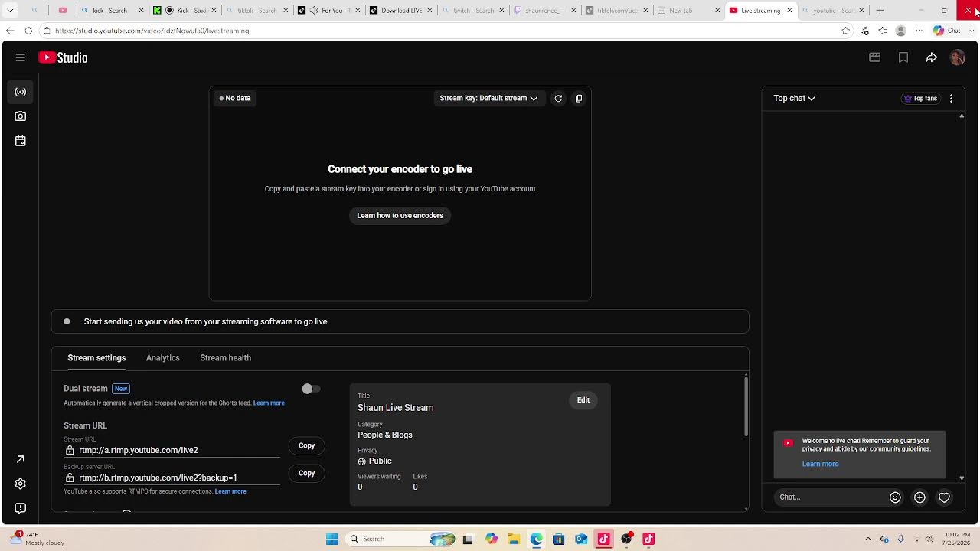Switch to the twitch - Search browser tab
980x551 pixels.
click(x=471, y=11)
